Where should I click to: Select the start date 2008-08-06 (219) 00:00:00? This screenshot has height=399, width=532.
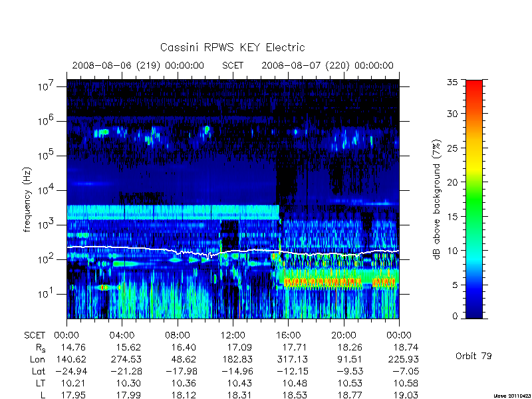(138, 65)
